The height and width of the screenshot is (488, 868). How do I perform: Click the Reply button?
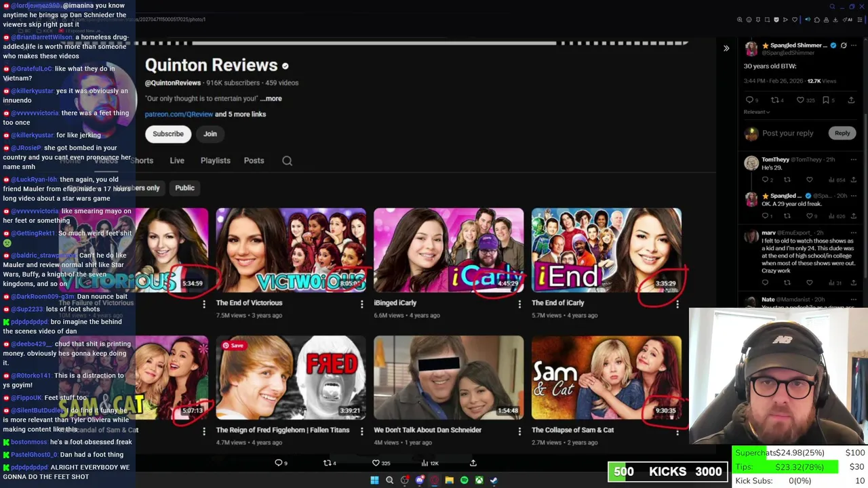[842, 133]
